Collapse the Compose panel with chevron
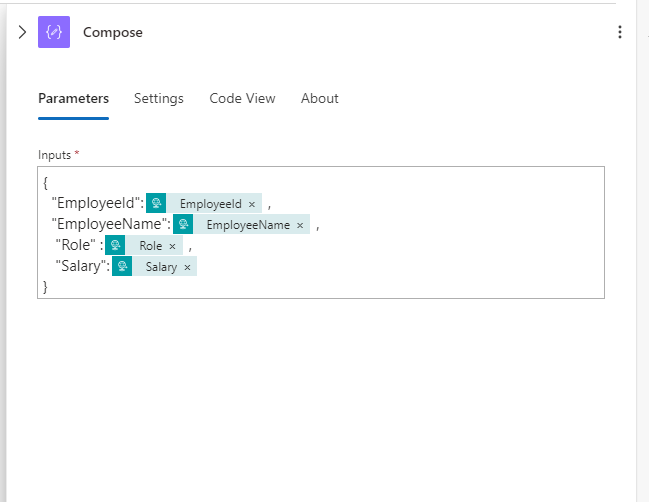649x502 pixels. click(22, 32)
